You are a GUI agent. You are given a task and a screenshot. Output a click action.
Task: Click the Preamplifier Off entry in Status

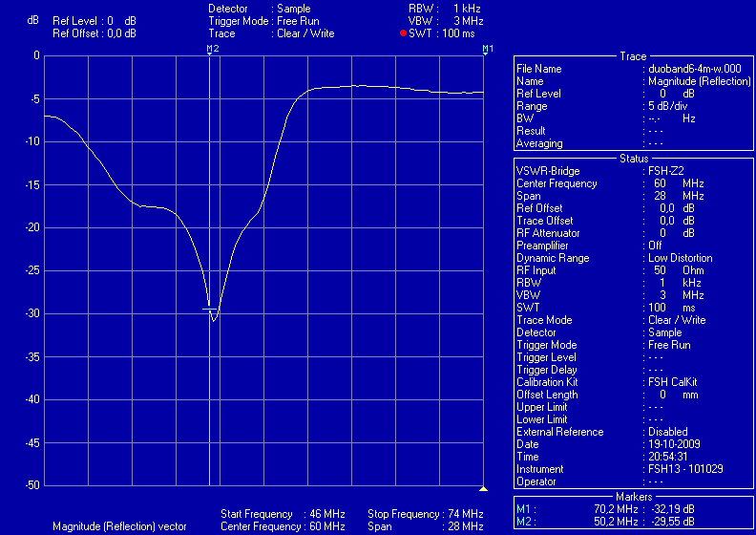tap(633, 246)
